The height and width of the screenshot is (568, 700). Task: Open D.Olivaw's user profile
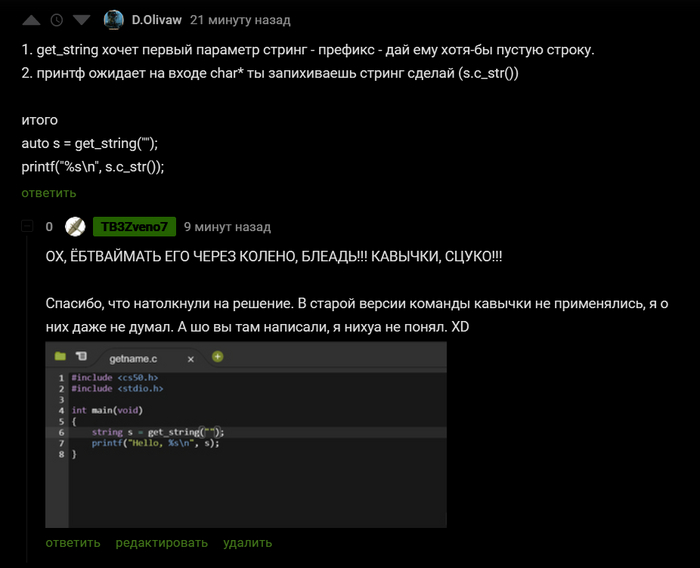pos(155,20)
